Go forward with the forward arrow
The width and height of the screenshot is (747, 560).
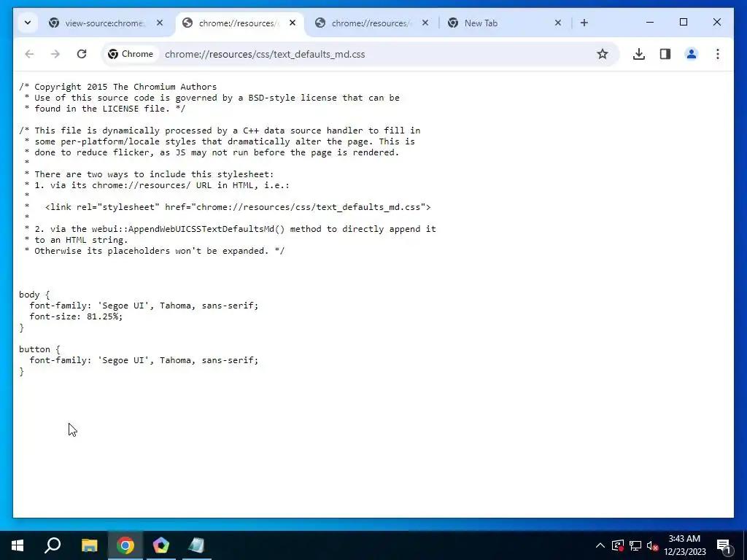point(55,54)
